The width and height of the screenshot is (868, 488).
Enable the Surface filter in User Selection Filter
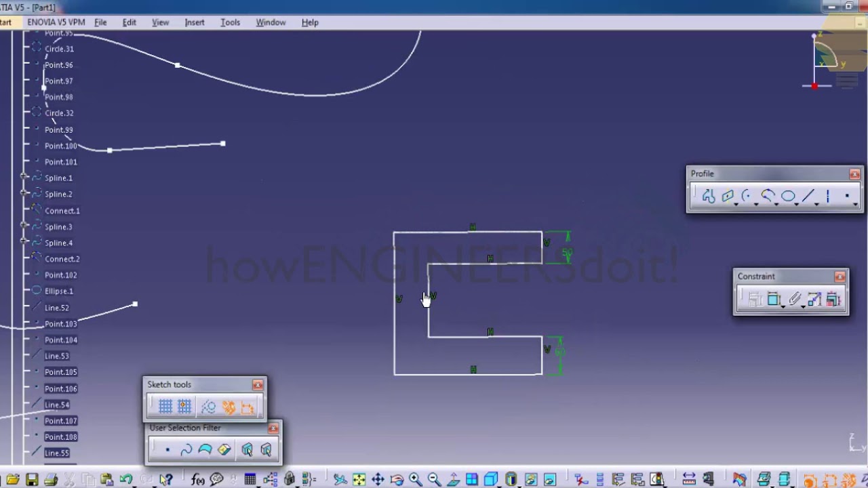pos(205,450)
